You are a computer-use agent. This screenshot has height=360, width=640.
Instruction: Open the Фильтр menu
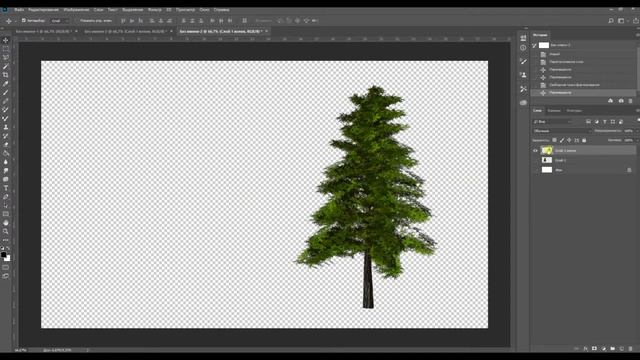[154, 9]
